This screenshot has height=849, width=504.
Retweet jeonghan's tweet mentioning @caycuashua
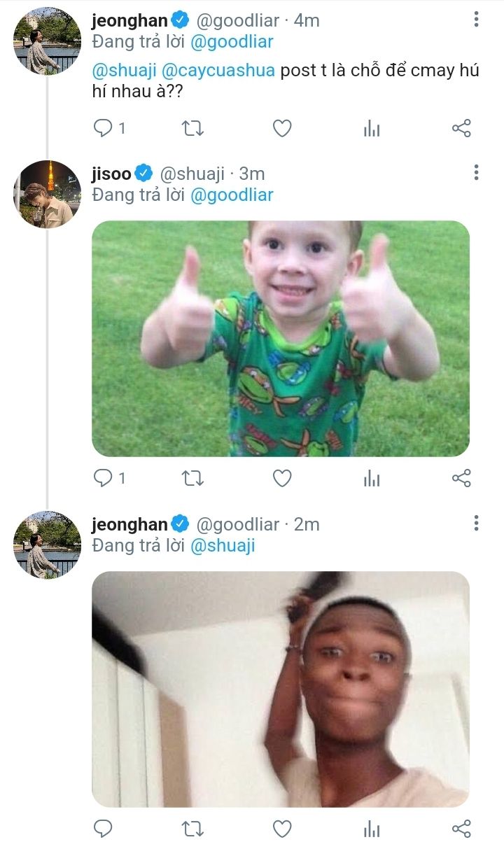click(x=192, y=128)
